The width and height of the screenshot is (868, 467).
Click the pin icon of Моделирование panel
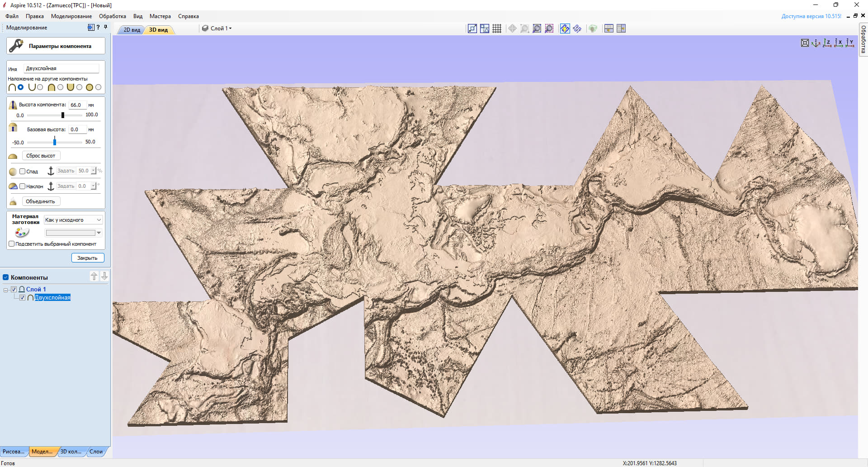[106, 28]
